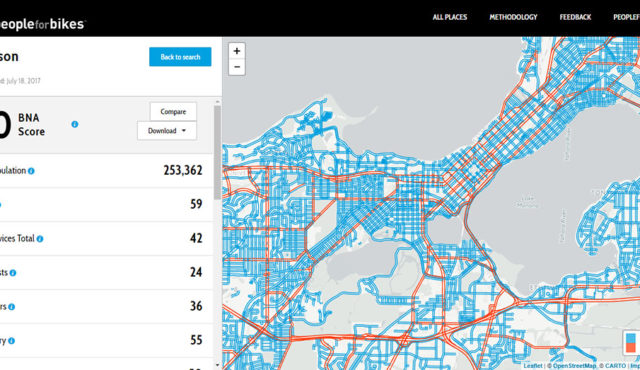This screenshot has height=370, width=640.
Task: Show population info tooltip icon
Action: click(31, 171)
